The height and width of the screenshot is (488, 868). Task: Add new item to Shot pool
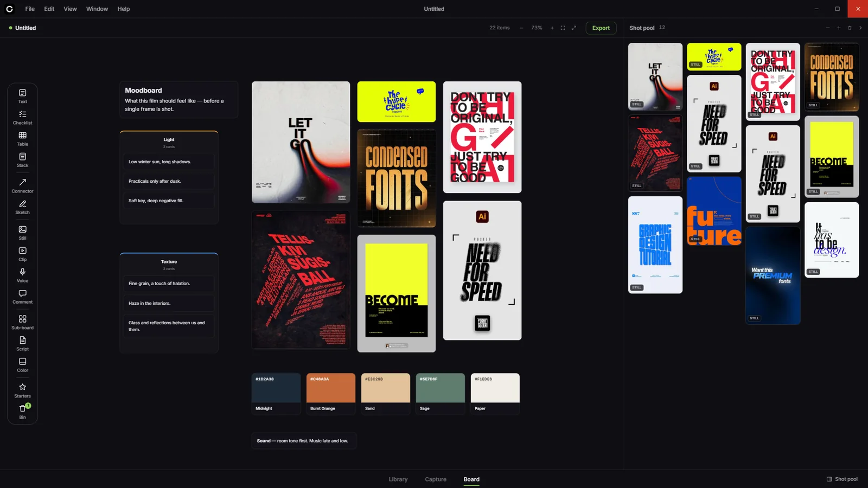839,28
